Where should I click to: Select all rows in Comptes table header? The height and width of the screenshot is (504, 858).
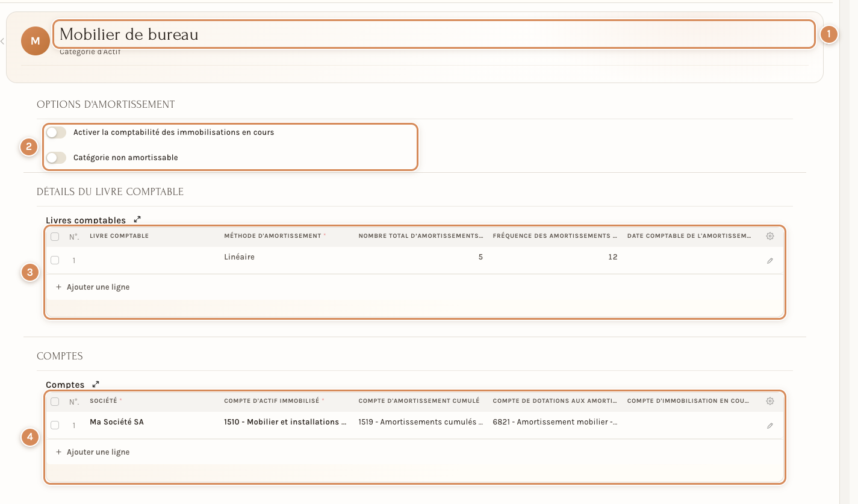(x=55, y=402)
